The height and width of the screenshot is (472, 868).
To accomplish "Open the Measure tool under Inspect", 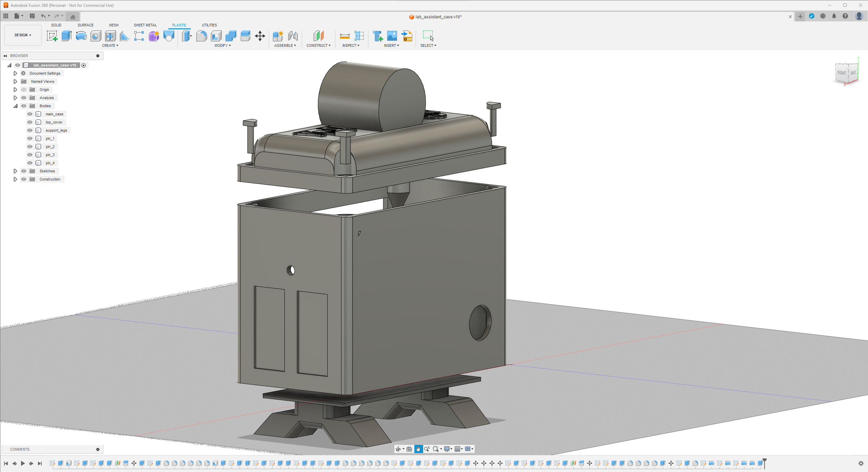I will coord(344,36).
